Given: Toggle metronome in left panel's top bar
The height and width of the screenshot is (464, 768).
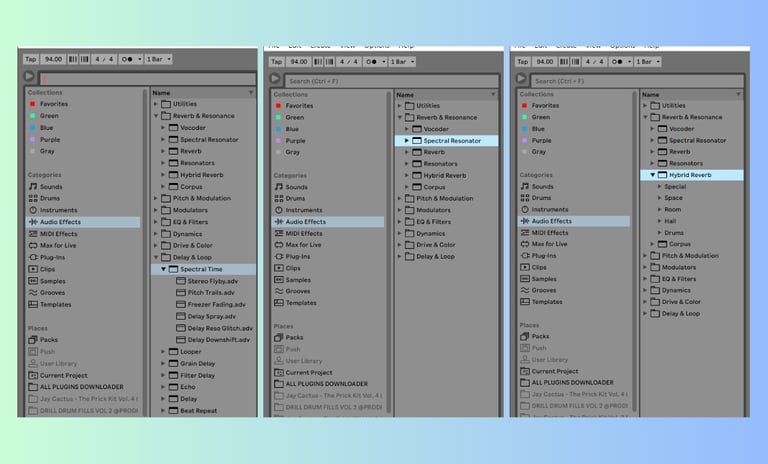Looking at the screenshot, I should pos(127,59).
